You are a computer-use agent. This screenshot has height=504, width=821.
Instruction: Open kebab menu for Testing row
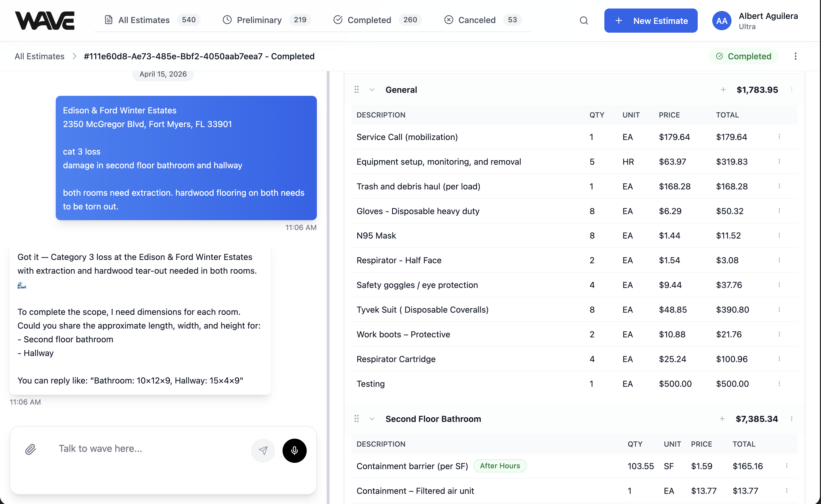[x=779, y=384]
